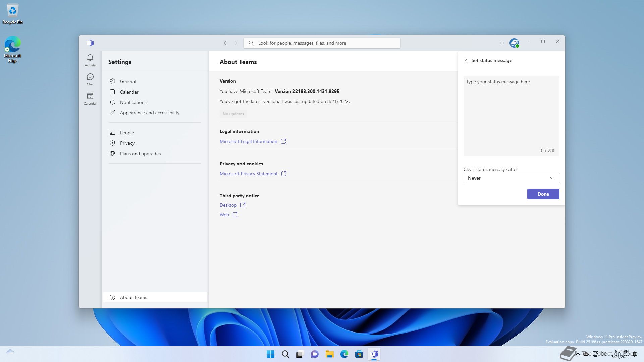
Task: Open the Calendar sidebar icon
Action: (x=90, y=99)
